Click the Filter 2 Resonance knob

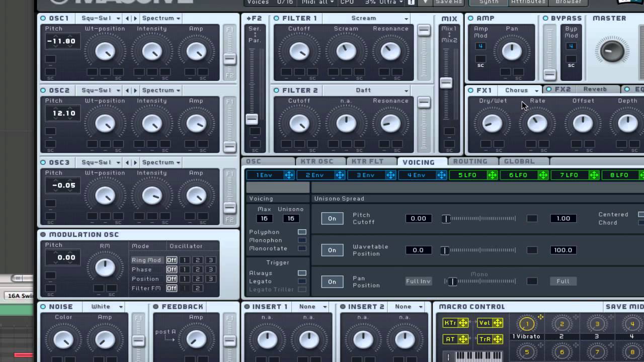(x=390, y=123)
